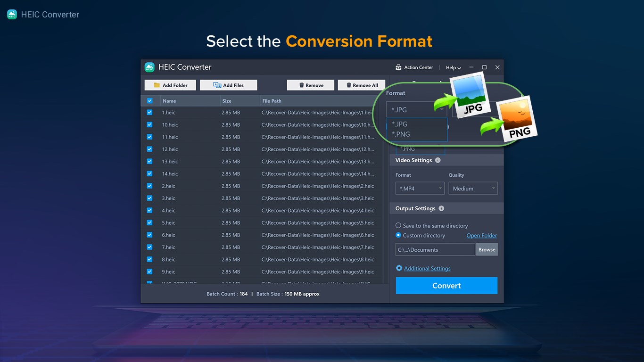The height and width of the screenshot is (362, 644).
Task: Click the Add Files button
Action: (x=228, y=85)
